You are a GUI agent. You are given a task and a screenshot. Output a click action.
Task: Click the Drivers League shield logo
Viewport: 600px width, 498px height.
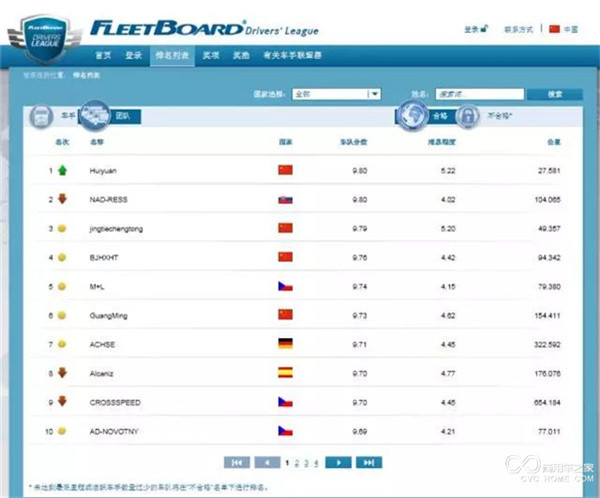[44, 39]
